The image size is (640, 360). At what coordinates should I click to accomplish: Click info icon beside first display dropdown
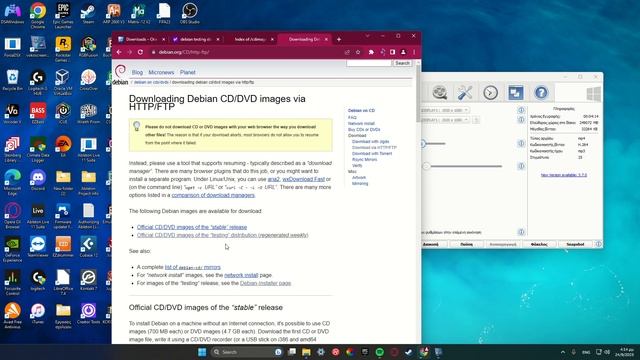(521, 110)
